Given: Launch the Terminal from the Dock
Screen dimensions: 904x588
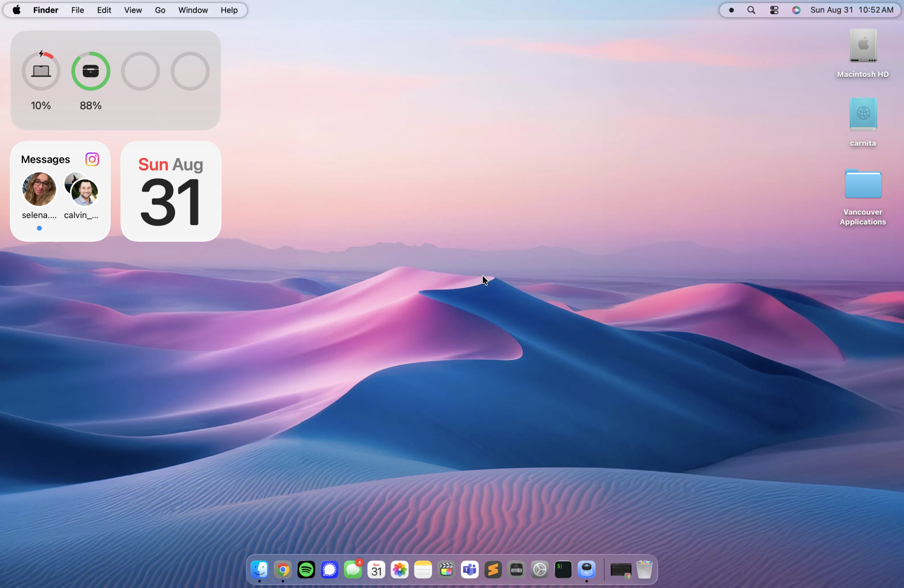Looking at the screenshot, I should tap(563, 569).
